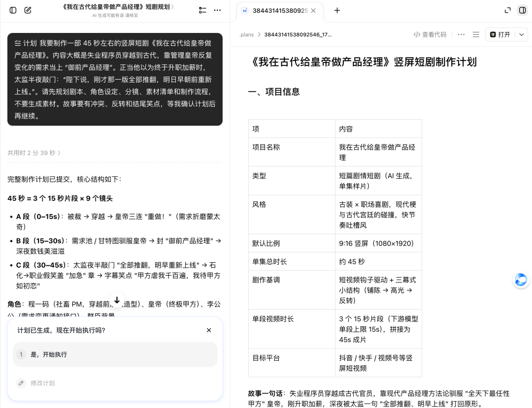
Task: Show document outline list icon
Action: point(476,34)
